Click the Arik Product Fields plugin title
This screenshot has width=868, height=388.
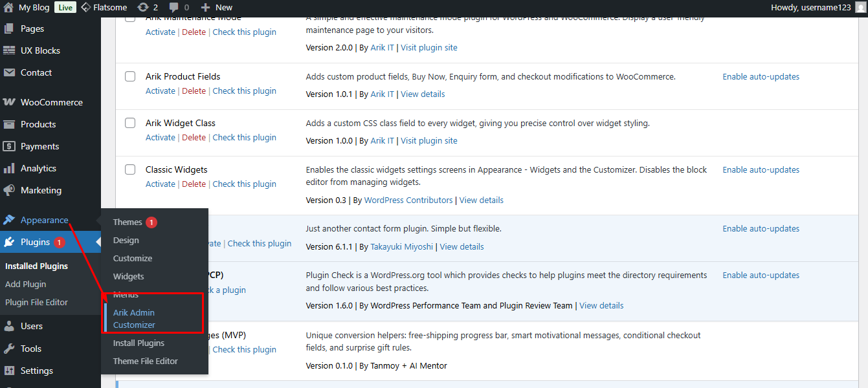pos(183,76)
